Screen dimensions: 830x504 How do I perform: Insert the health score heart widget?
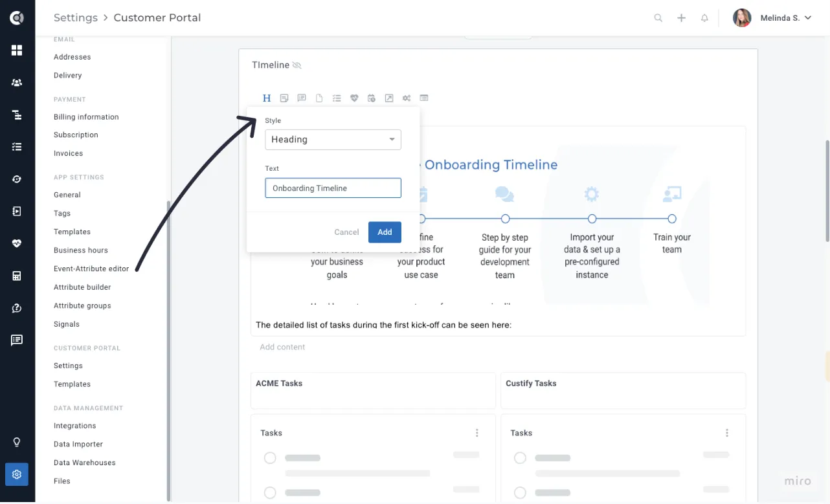pos(354,98)
